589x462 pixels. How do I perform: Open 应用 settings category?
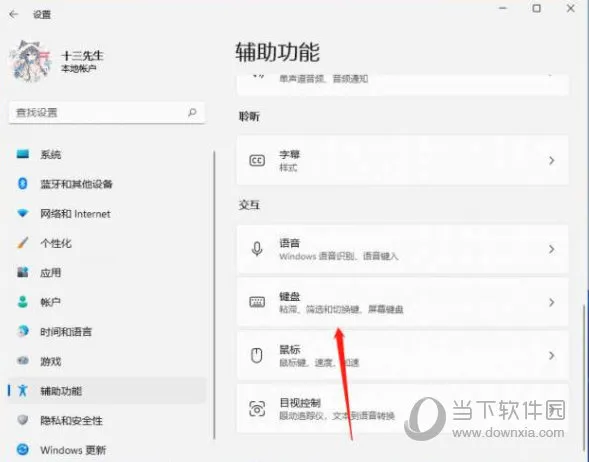(107, 272)
